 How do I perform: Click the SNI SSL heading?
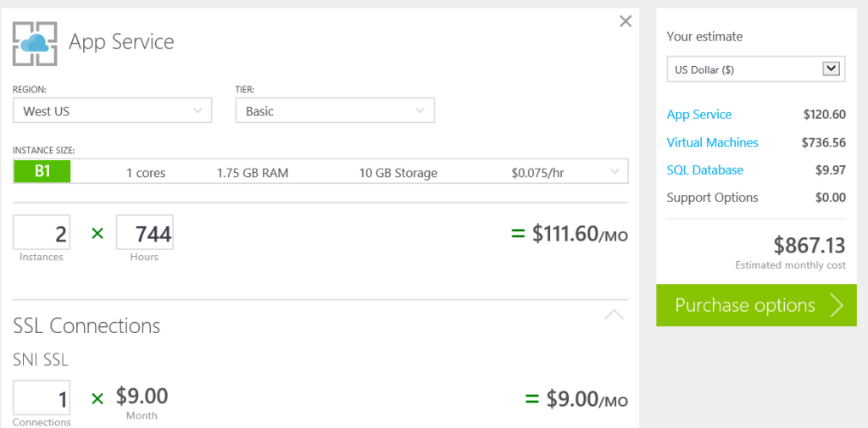[x=41, y=360]
